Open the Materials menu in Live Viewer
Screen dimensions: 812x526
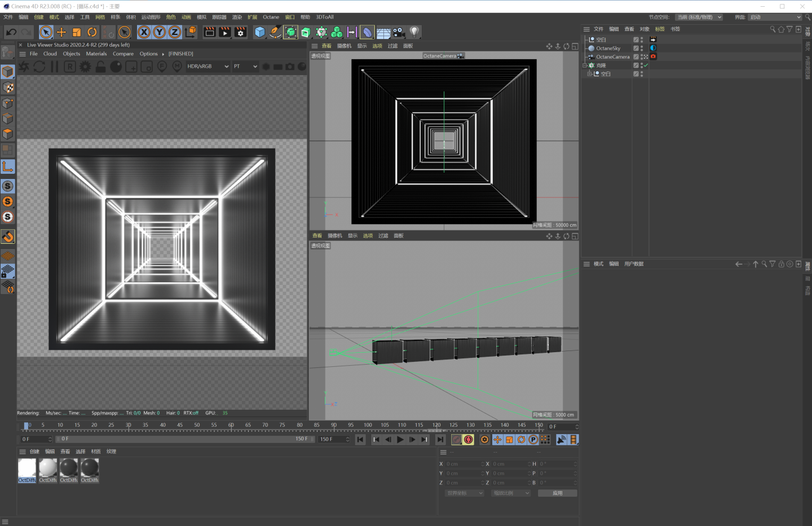[96, 54]
